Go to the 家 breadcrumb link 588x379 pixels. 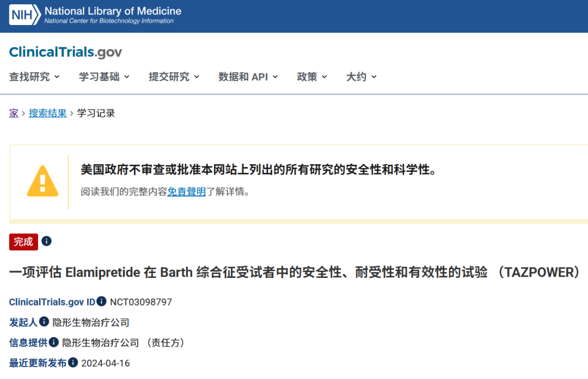coord(14,113)
